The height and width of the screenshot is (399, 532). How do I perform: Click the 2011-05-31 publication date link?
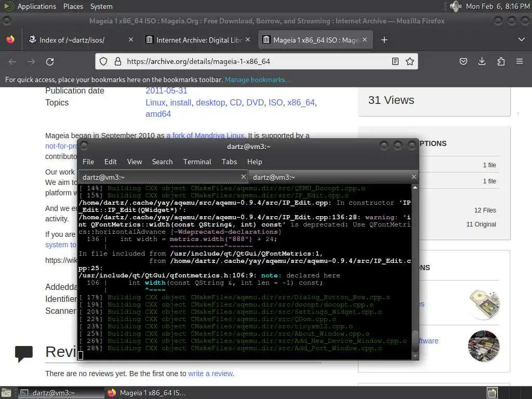(x=166, y=90)
